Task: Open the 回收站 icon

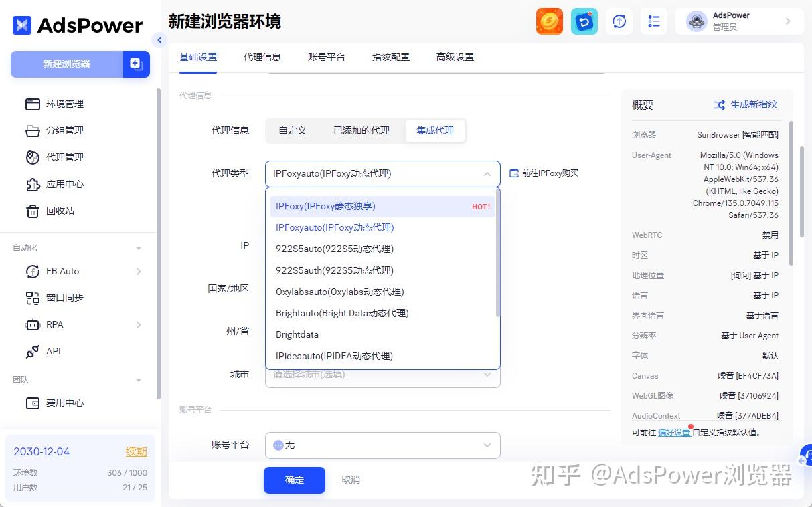Action: tap(33, 211)
